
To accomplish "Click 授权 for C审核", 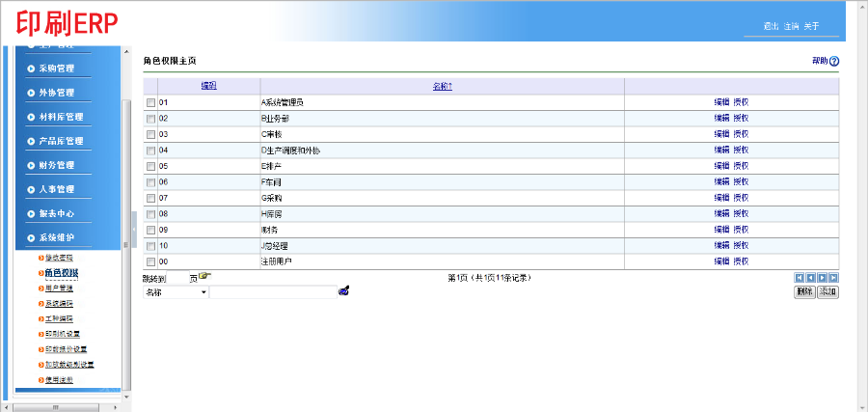I will pos(742,134).
